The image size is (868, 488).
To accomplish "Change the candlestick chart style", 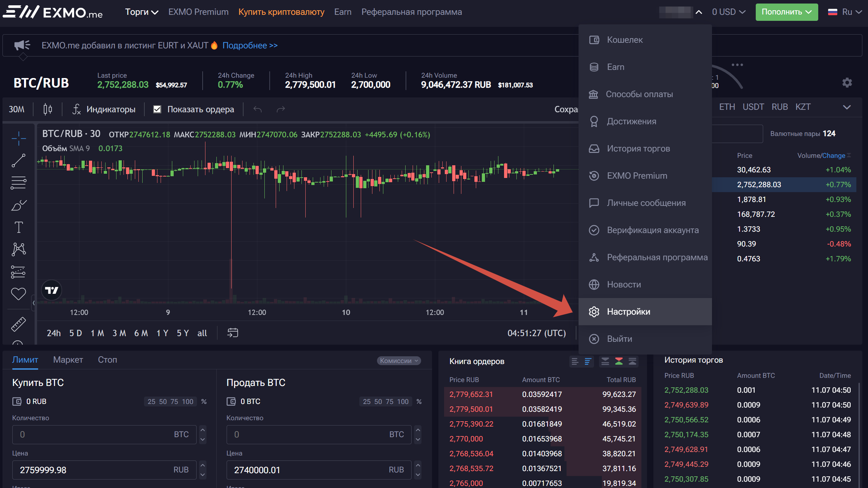I will point(48,109).
